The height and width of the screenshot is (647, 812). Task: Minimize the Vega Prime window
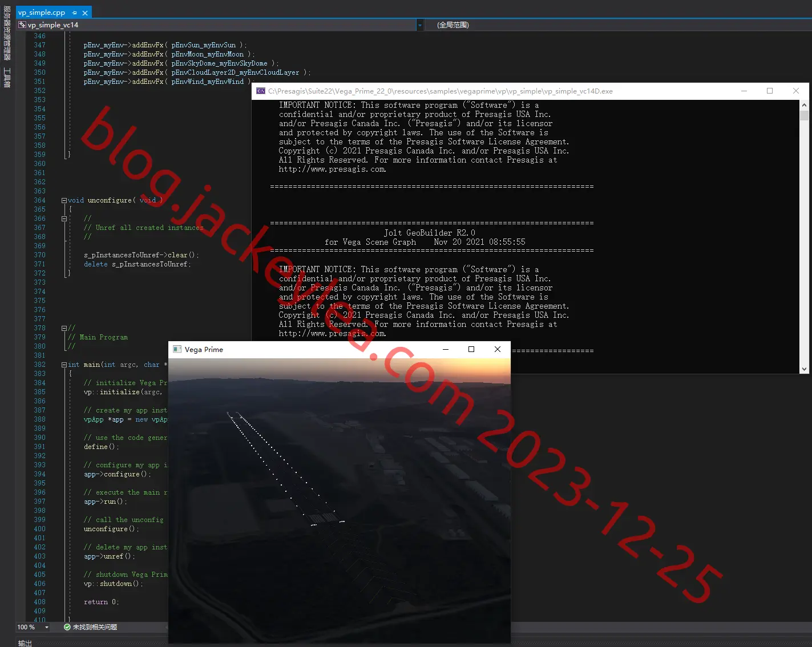(446, 349)
